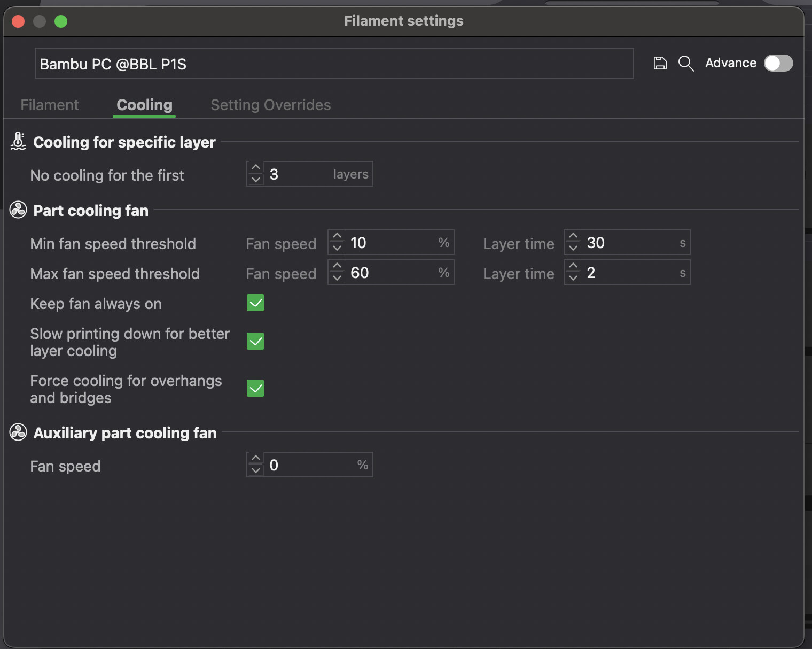812x649 pixels.
Task: Toggle the Advance mode switch
Action: click(x=778, y=63)
